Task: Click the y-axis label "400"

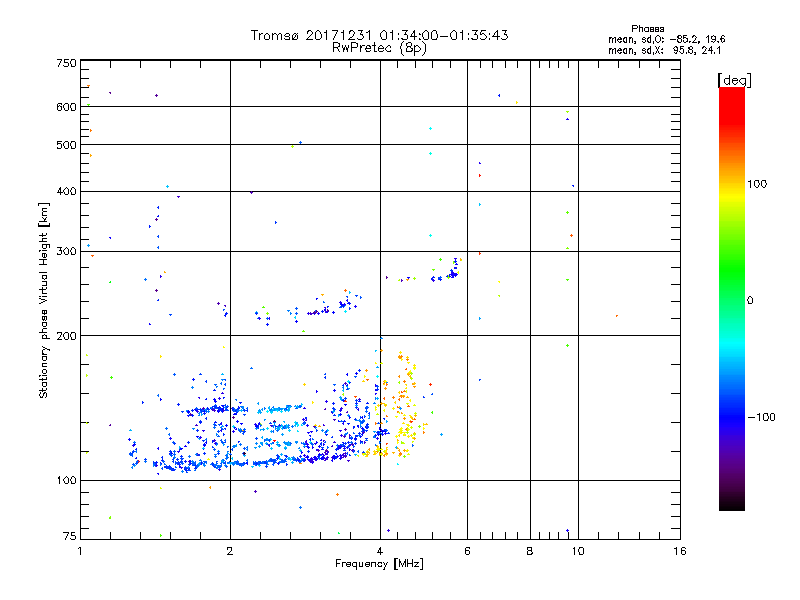Action: [66, 192]
